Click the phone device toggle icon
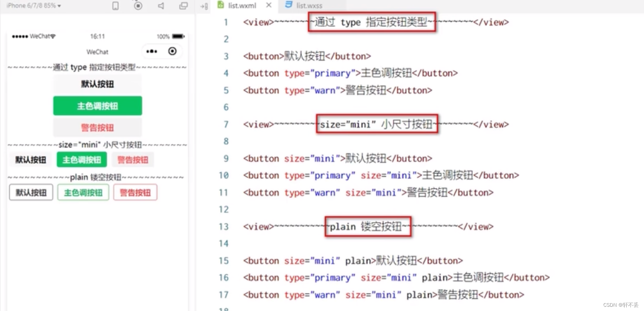 click(x=115, y=6)
